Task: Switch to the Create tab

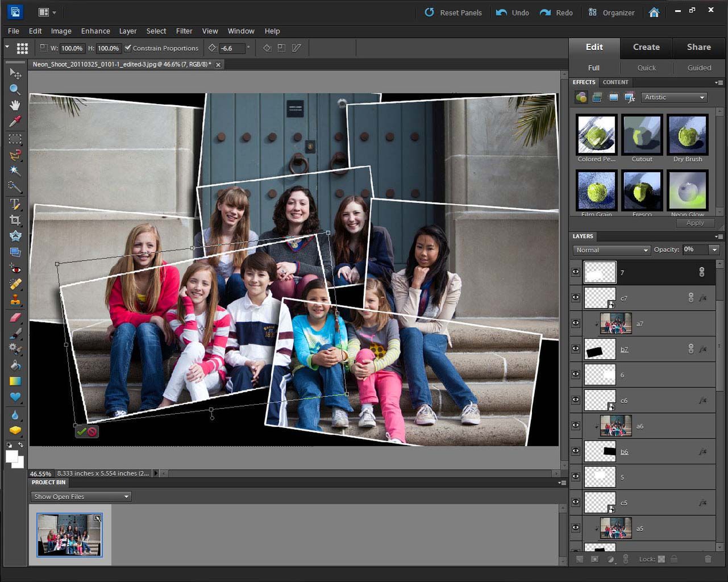Action: pos(646,47)
